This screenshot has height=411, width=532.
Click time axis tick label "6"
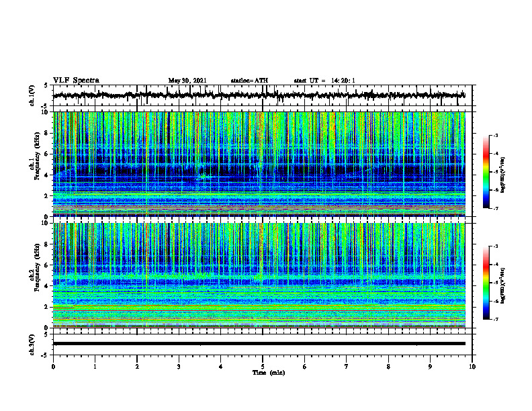pyautogui.click(x=305, y=367)
